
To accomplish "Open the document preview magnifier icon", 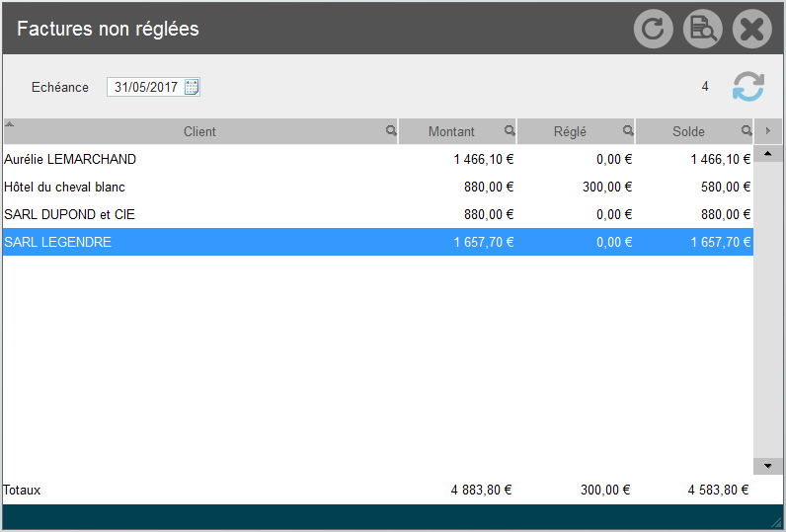I will 703,29.
